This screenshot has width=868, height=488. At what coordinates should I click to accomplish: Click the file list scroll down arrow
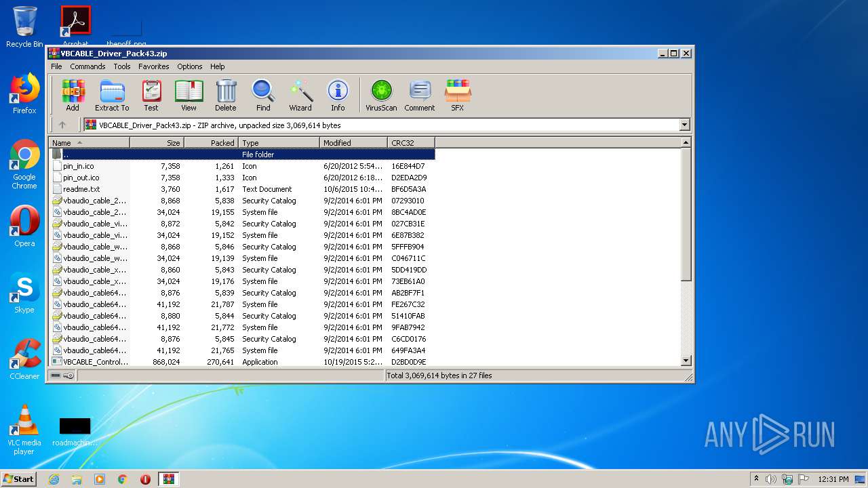pos(686,361)
